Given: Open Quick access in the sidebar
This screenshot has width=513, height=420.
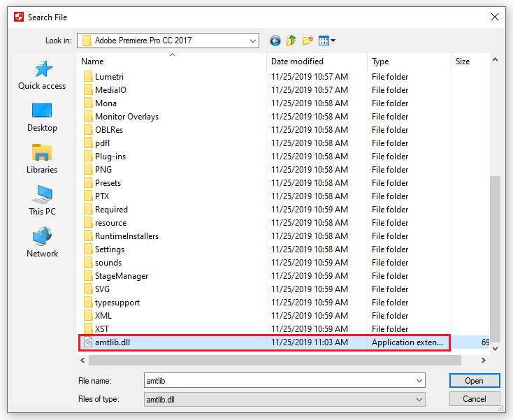Looking at the screenshot, I should click(x=42, y=75).
